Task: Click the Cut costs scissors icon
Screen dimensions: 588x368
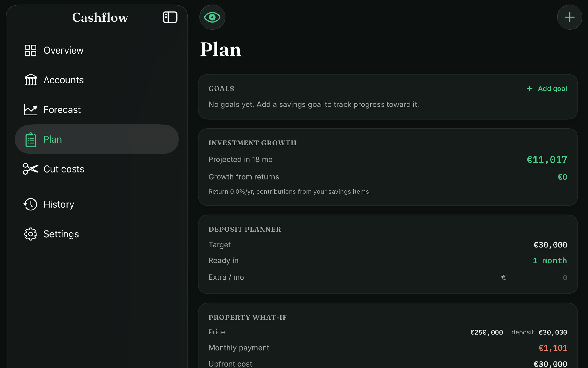Action: pos(31,169)
